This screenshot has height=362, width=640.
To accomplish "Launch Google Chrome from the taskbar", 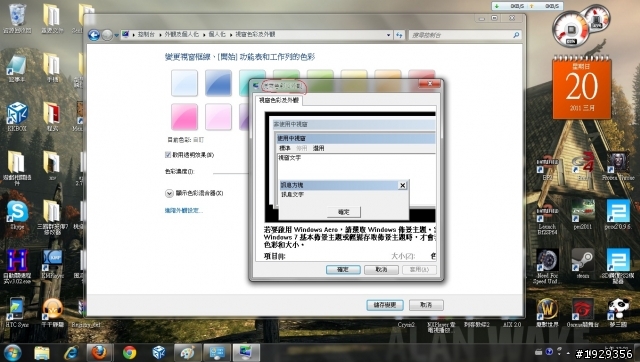I will (x=129, y=353).
